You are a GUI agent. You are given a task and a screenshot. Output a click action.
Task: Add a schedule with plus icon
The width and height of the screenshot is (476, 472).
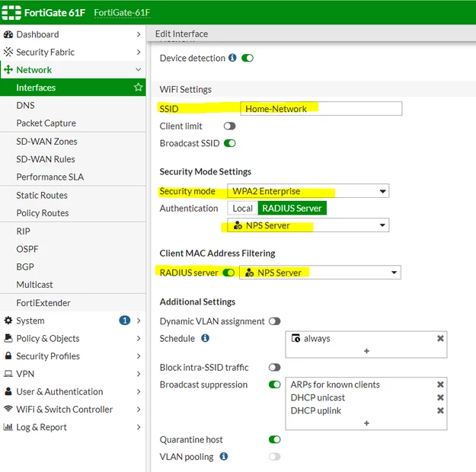tap(366, 351)
